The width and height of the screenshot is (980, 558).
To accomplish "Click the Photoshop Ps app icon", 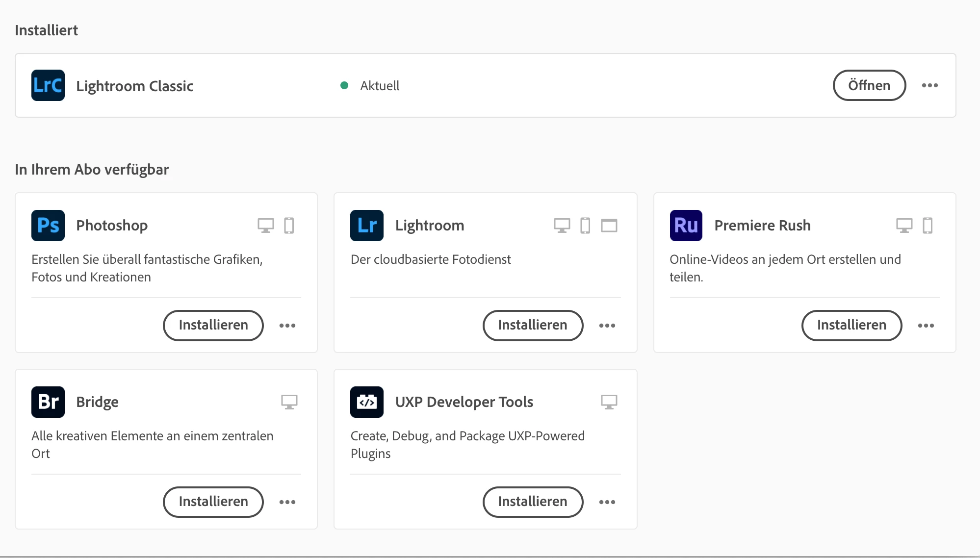I will coord(48,226).
